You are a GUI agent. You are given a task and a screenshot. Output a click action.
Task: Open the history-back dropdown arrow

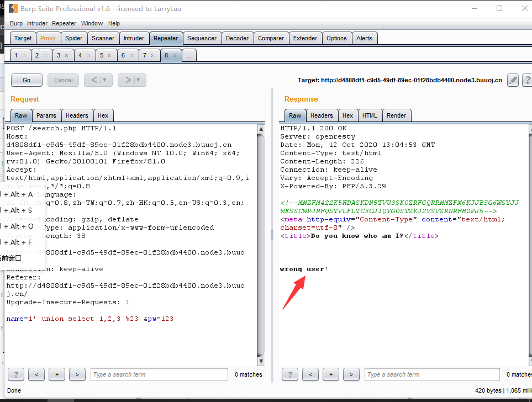(x=105, y=80)
